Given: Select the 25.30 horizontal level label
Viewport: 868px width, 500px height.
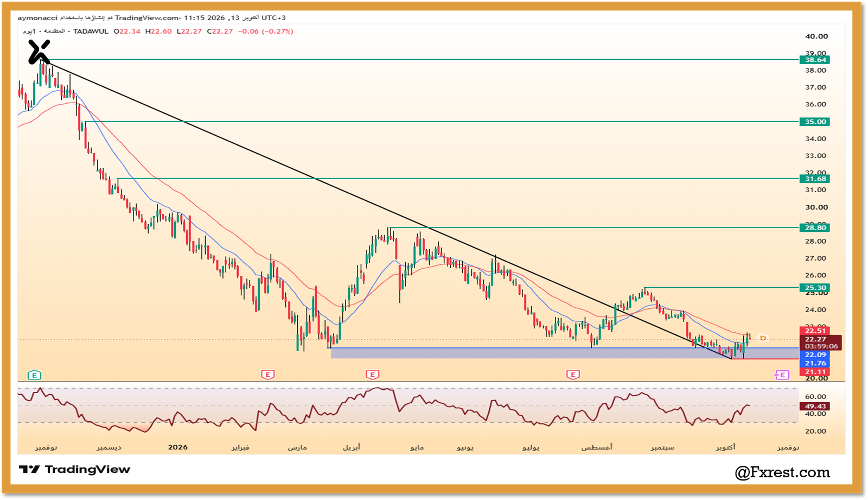Looking at the screenshot, I should pyautogui.click(x=815, y=288).
